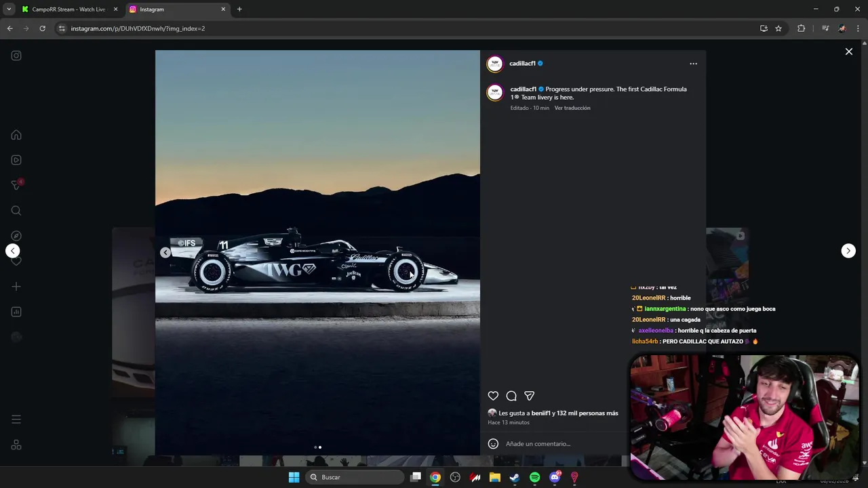Reload the Instagram page
Image resolution: width=868 pixels, height=488 pixels.
click(x=42, y=28)
